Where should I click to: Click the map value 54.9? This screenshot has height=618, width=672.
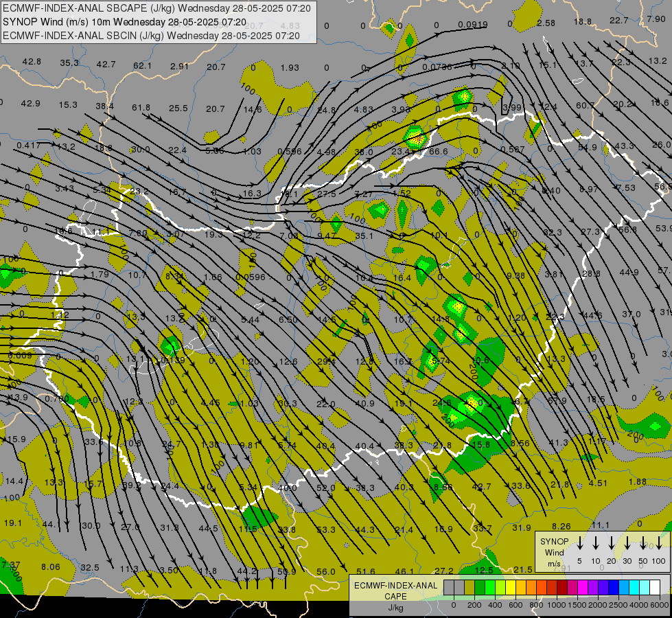pyautogui.click(x=587, y=148)
